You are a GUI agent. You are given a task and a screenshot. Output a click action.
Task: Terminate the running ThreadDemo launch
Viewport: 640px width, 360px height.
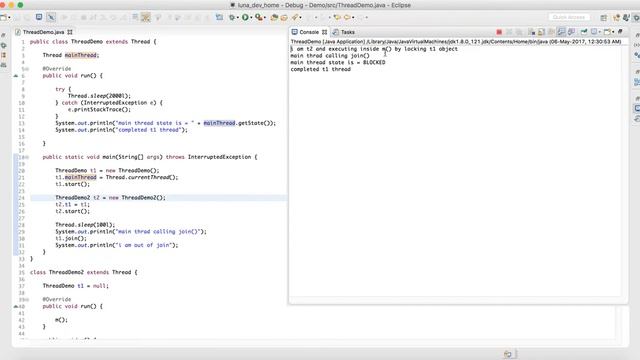pos(499,32)
